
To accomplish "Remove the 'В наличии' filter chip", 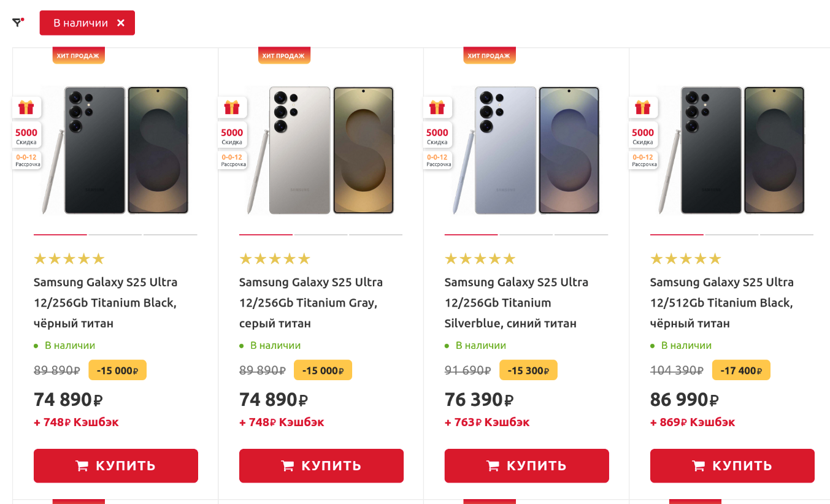I will (x=121, y=23).
